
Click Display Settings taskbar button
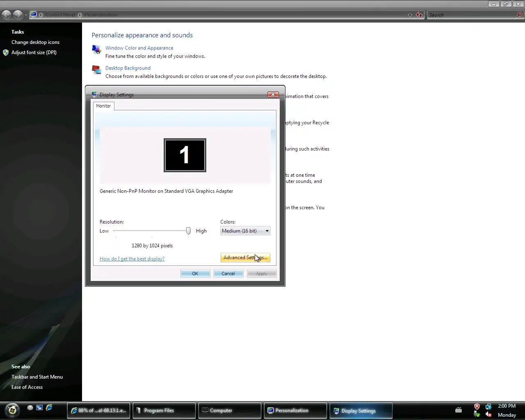(361, 411)
